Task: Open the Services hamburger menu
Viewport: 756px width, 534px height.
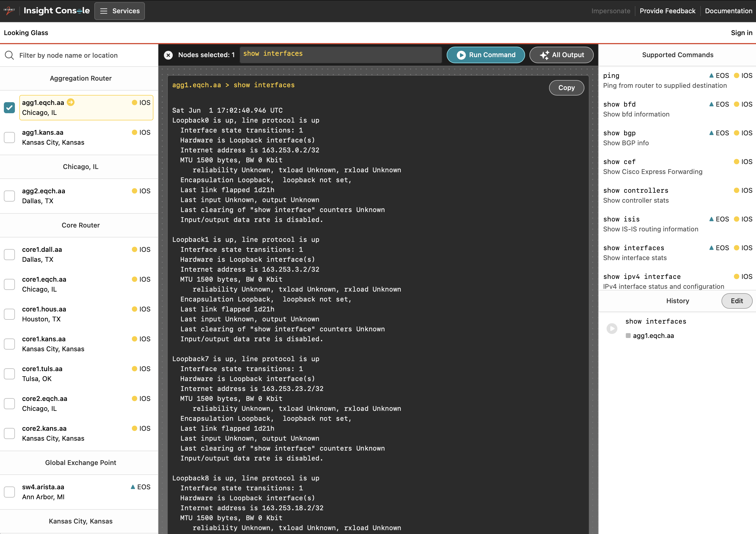Action: 119,11
